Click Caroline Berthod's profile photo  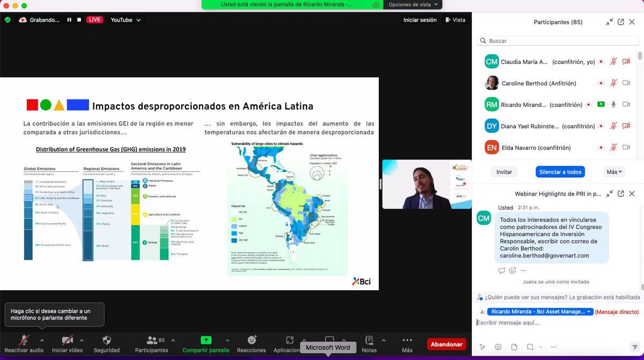(492, 83)
